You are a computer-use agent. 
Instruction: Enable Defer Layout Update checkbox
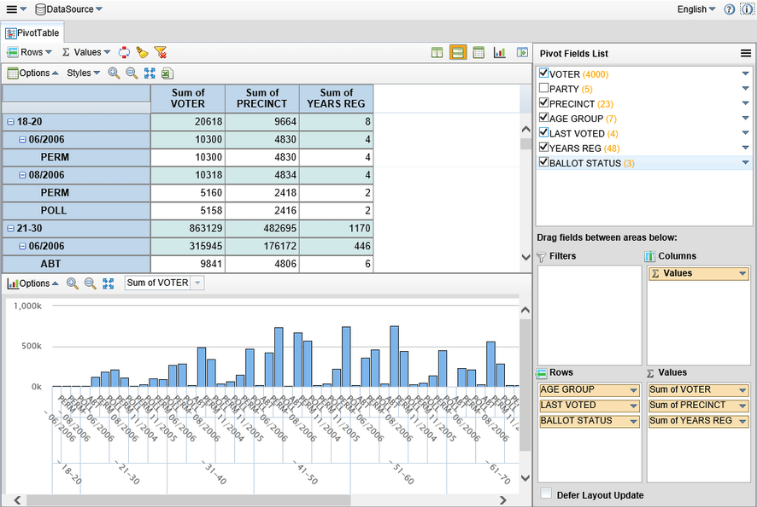pyautogui.click(x=545, y=494)
